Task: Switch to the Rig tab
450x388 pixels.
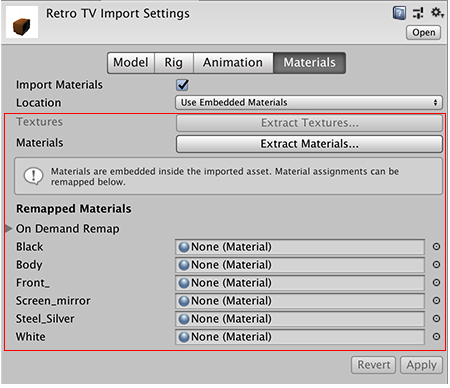Action: pyautogui.click(x=174, y=62)
